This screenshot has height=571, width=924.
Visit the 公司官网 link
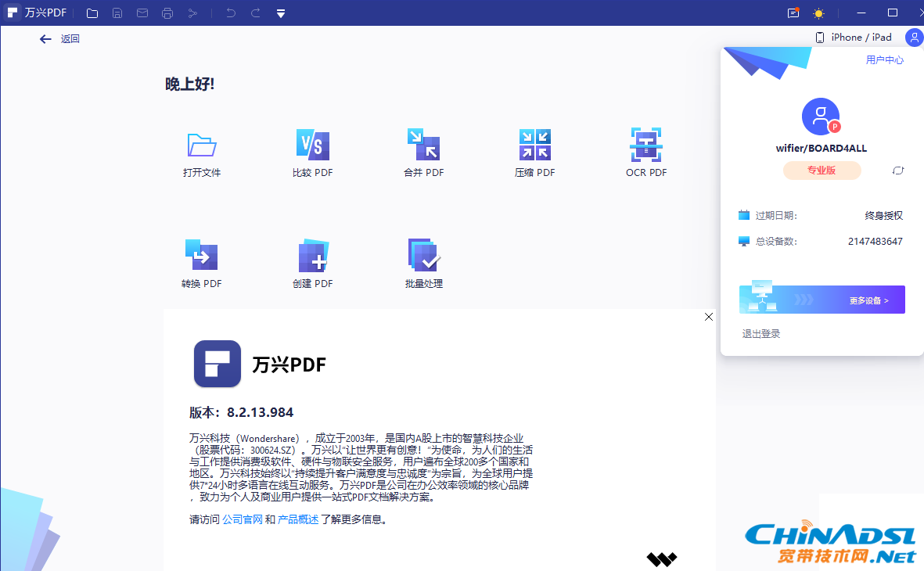(243, 519)
